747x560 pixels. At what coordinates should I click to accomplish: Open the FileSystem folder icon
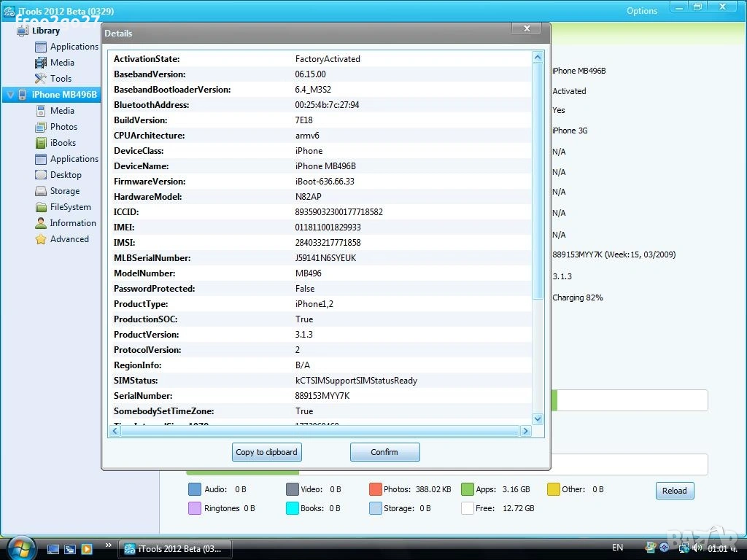click(41, 207)
